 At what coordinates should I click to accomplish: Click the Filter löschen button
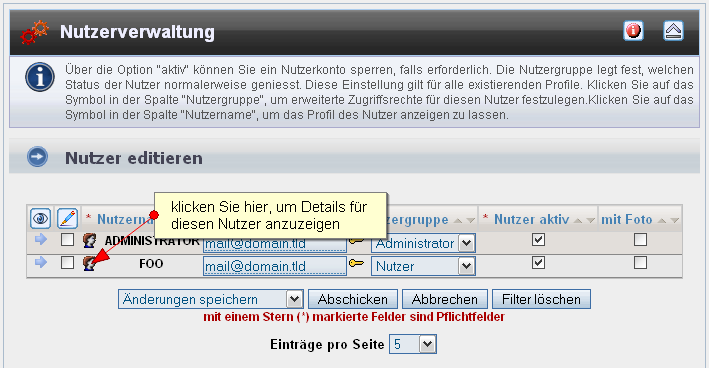pyautogui.click(x=541, y=299)
